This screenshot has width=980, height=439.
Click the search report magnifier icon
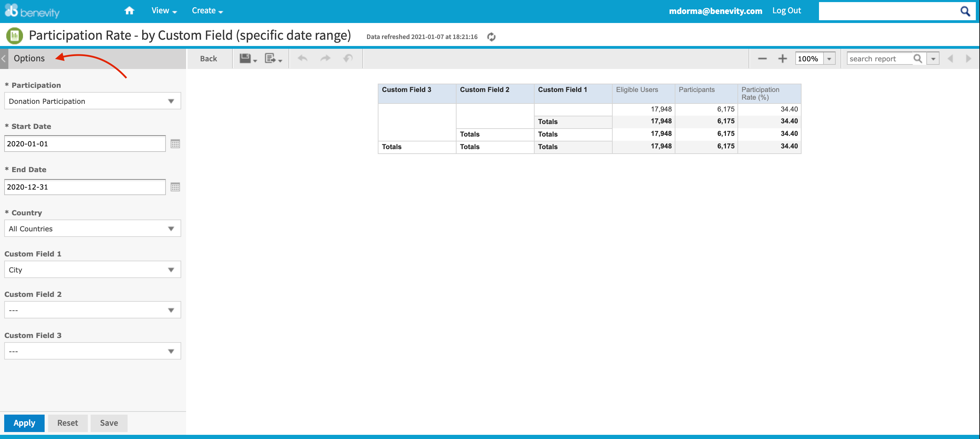tap(918, 59)
